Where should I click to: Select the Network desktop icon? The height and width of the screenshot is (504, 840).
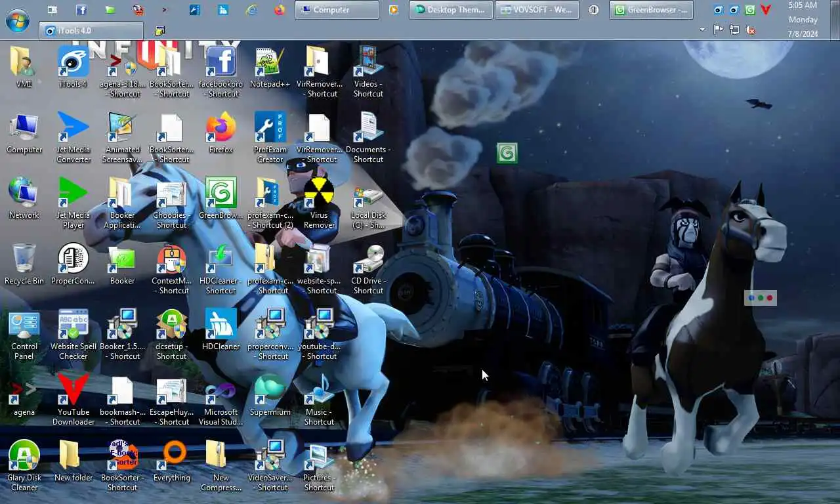[x=24, y=198]
